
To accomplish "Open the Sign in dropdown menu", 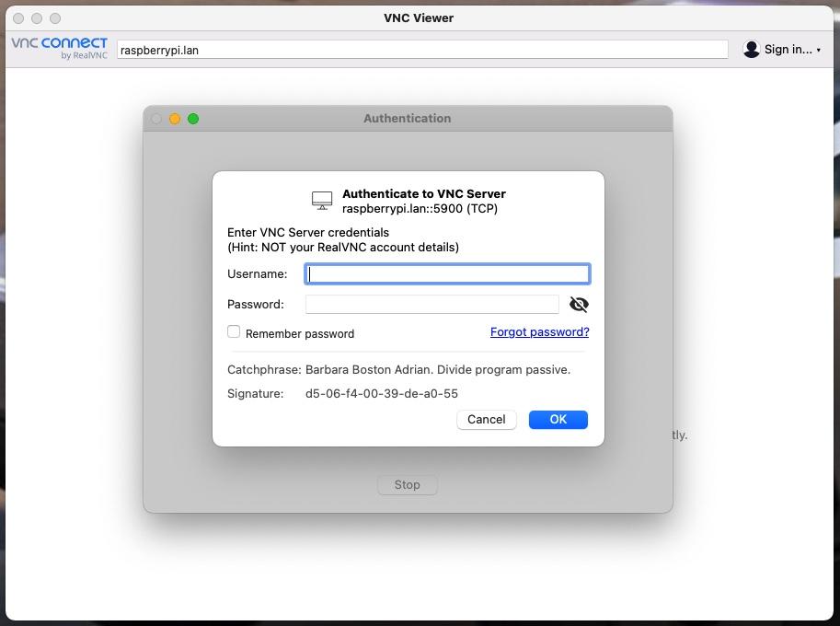I will point(793,50).
